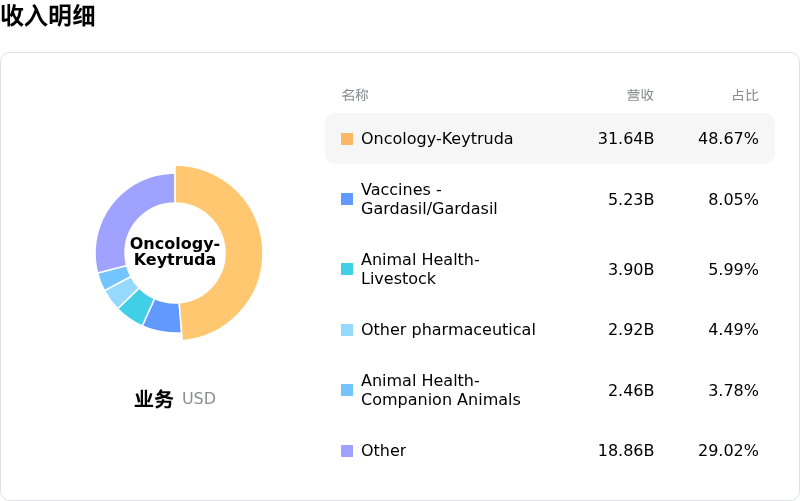The width and height of the screenshot is (800, 501).
Task: Click the Companion Animals legend color square
Action: click(x=347, y=390)
